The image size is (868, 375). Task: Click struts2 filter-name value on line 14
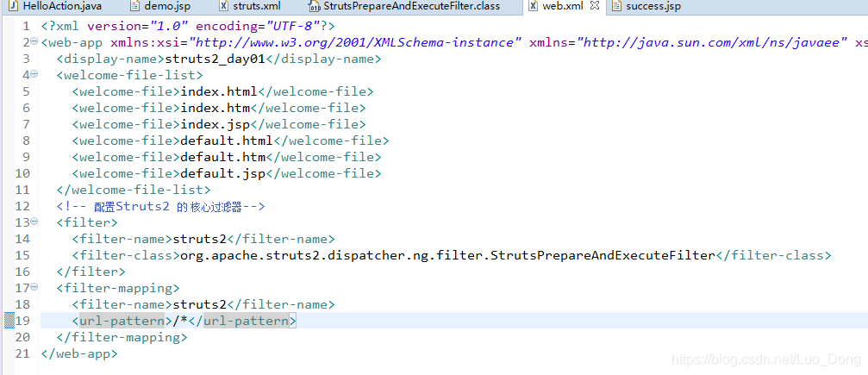point(200,240)
